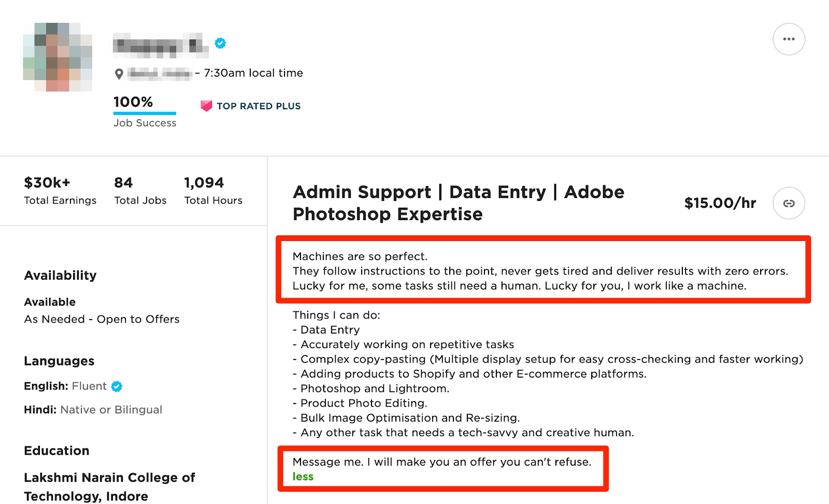Screen dimensions: 829x504
Task: Copy profile link via chain icon
Action: point(789,203)
